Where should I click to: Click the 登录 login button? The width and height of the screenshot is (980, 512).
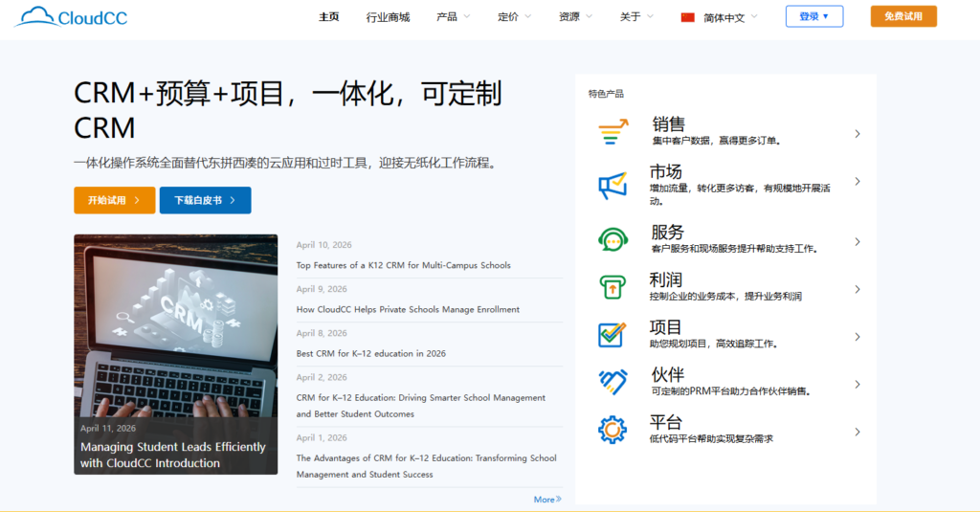814,16
